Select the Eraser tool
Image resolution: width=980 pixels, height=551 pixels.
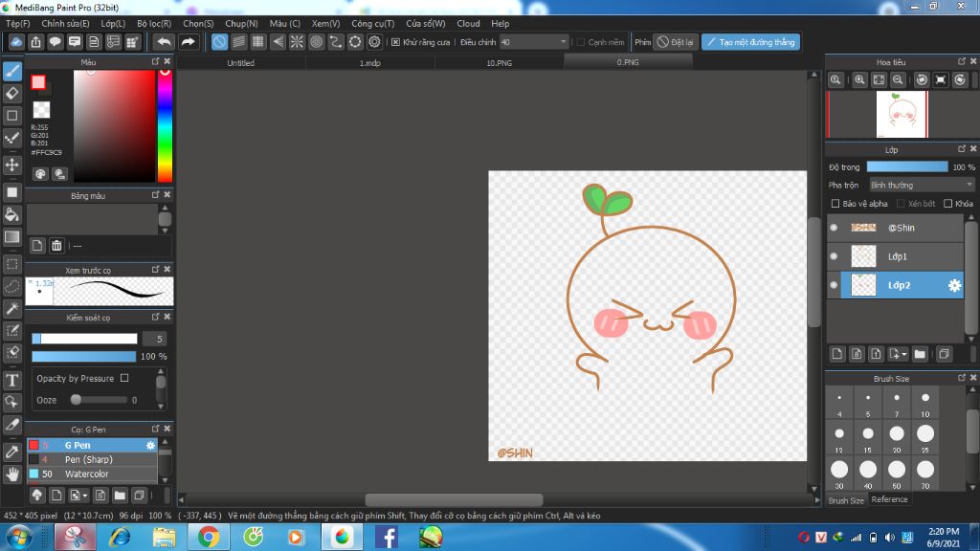(12, 94)
